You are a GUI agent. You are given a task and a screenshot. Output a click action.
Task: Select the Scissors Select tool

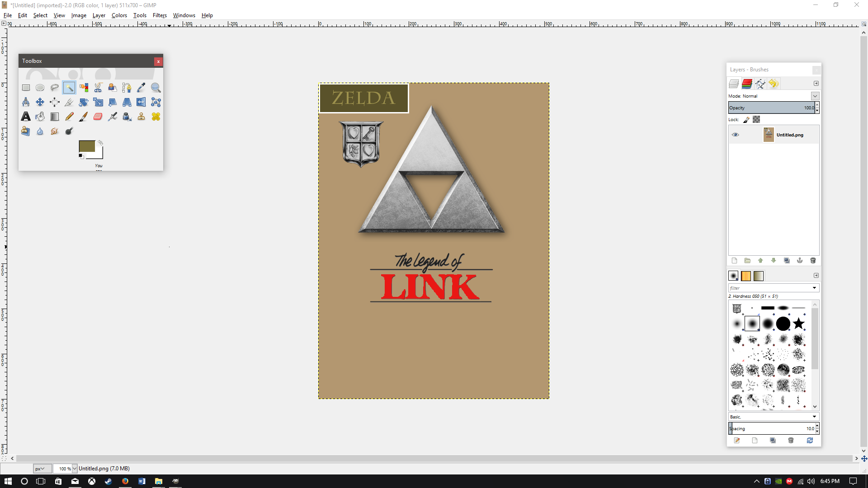[x=98, y=88]
